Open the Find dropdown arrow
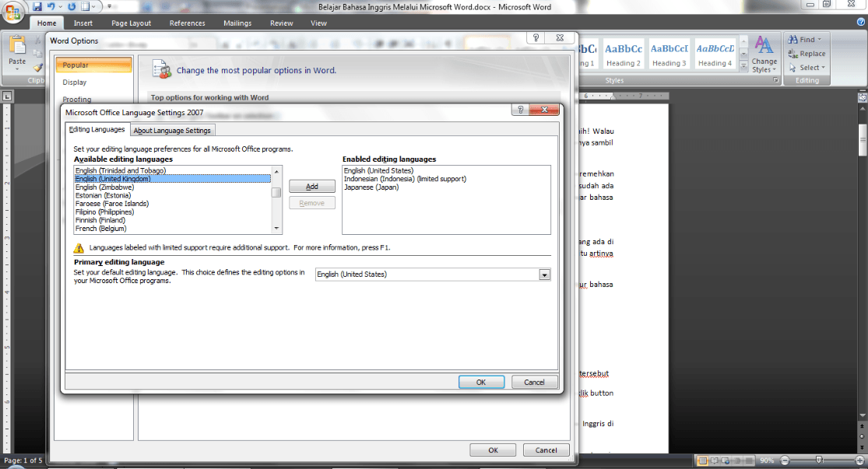868x469 pixels. coord(819,39)
